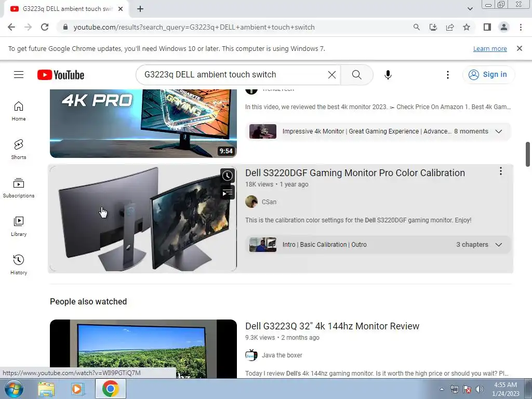Bookmark this page with star icon

click(x=467, y=27)
